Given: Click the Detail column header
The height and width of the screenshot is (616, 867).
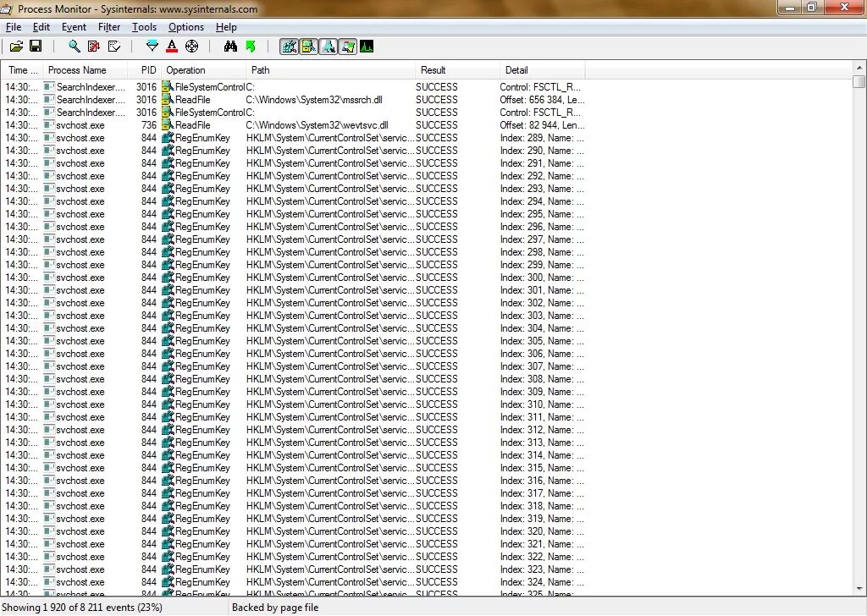Looking at the screenshot, I should pos(542,70).
